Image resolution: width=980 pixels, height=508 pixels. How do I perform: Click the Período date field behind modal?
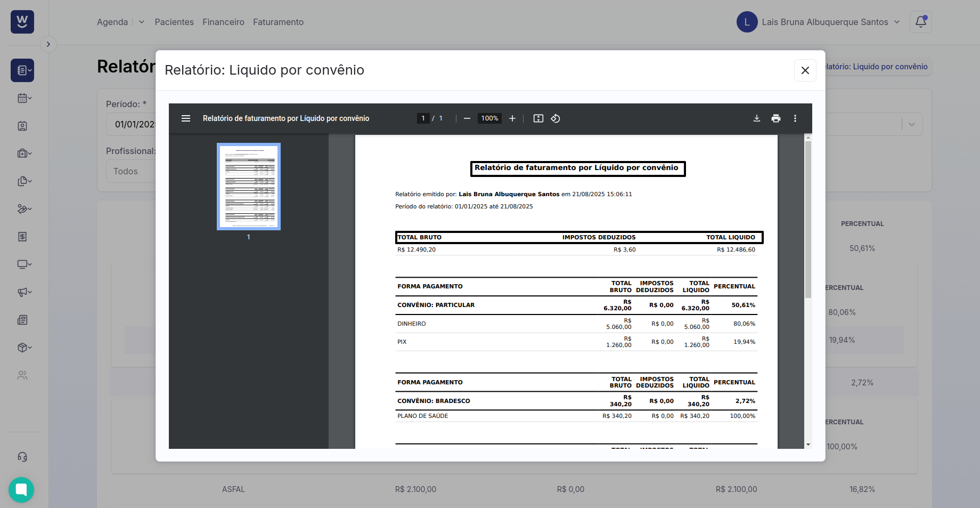click(x=130, y=124)
